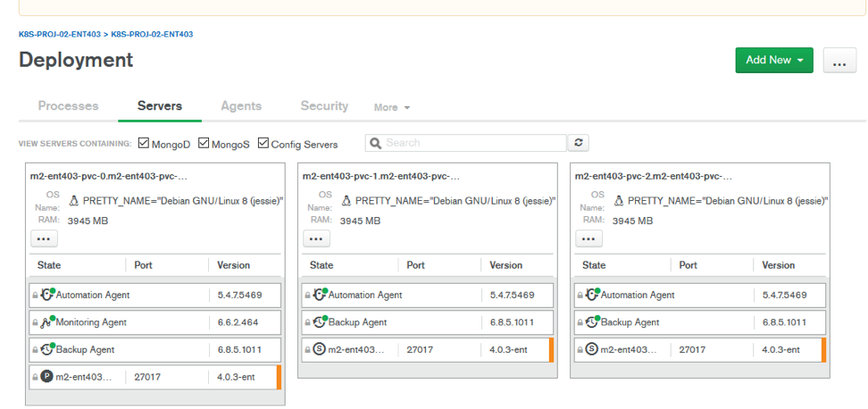
Task: Open the Security tab
Action: click(x=324, y=106)
